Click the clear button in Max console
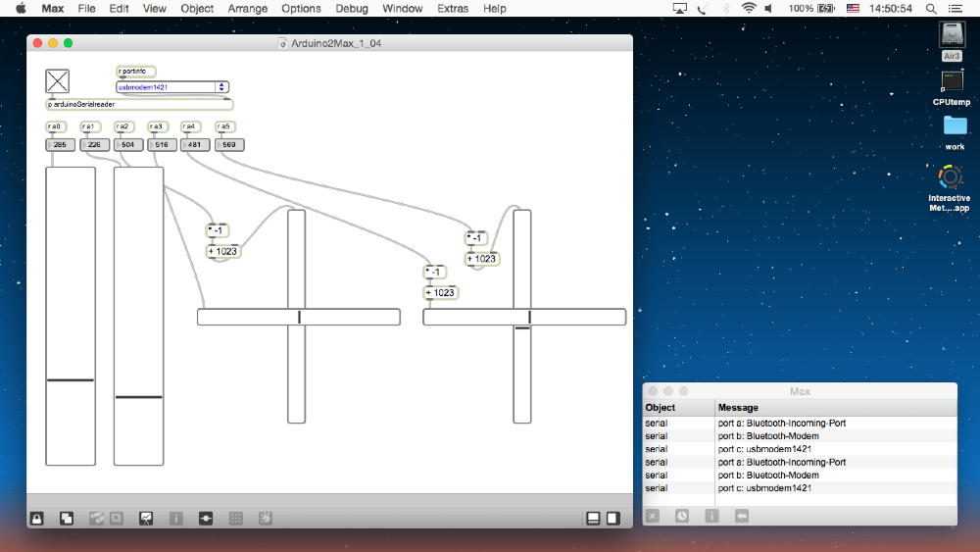Screen dimensions: 980x552 653,516
